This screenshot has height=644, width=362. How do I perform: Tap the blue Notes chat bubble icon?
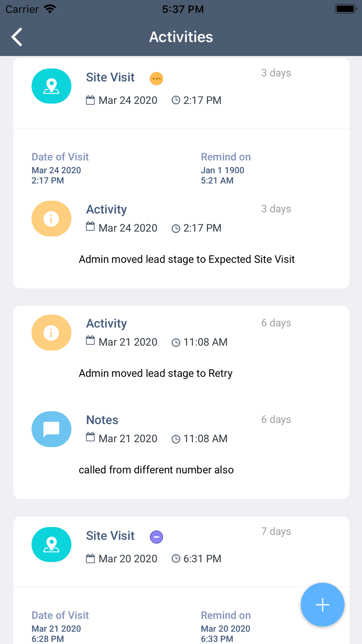[51, 429]
